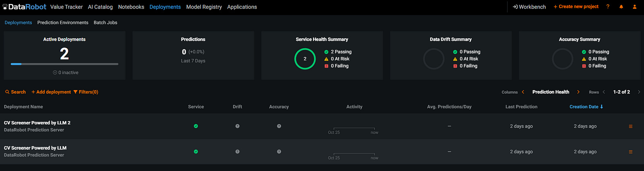Click the Prediction Health columns label
Screen dimensions: 644x171
click(x=551, y=92)
